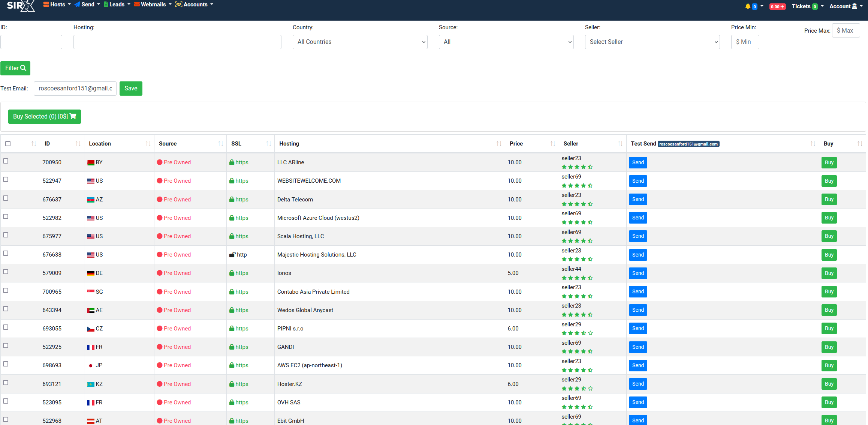Sort by Hosting column arrows
Screen dimensions: 868x425
point(499,144)
